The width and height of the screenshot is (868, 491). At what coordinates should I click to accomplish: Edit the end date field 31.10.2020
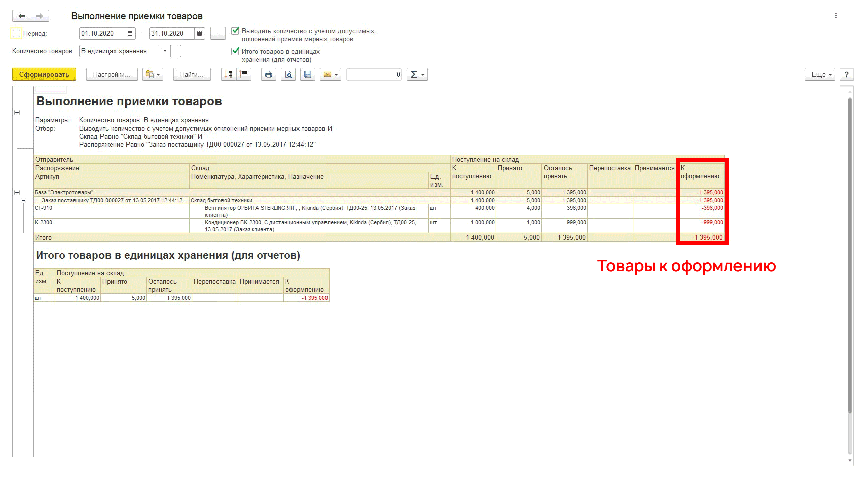[172, 34]
